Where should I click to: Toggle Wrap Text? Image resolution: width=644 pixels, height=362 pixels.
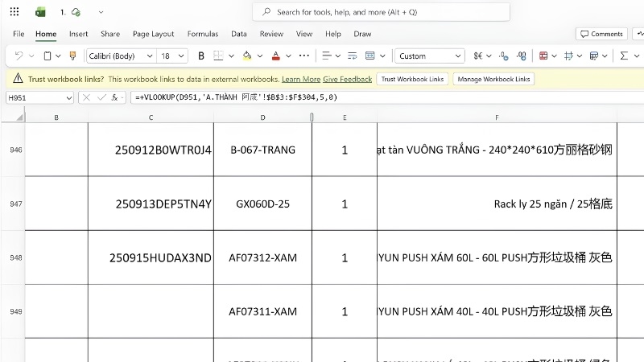tap(353, 56)
